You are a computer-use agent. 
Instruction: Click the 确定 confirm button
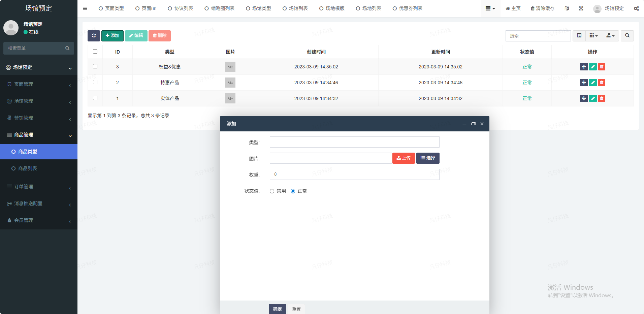point(277,309)
